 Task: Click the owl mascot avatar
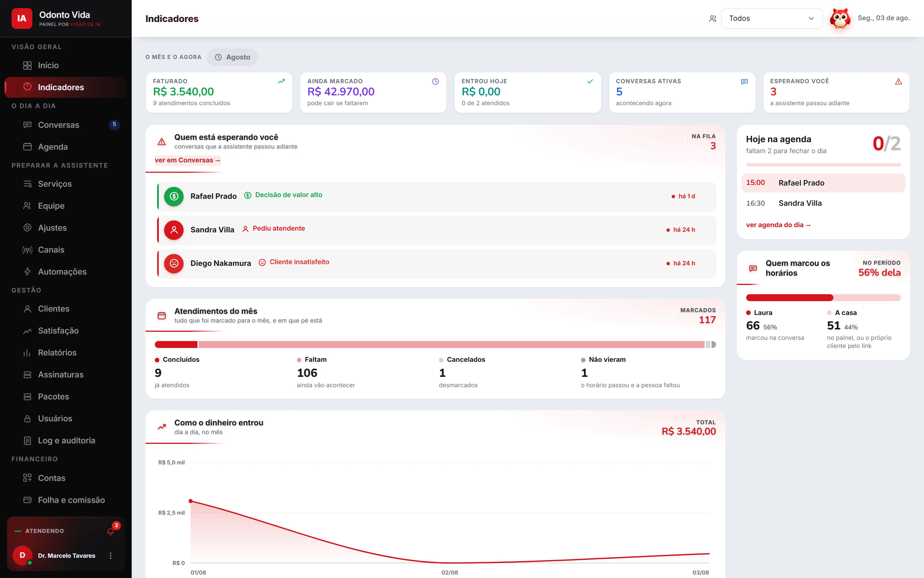tap(840, 18)
